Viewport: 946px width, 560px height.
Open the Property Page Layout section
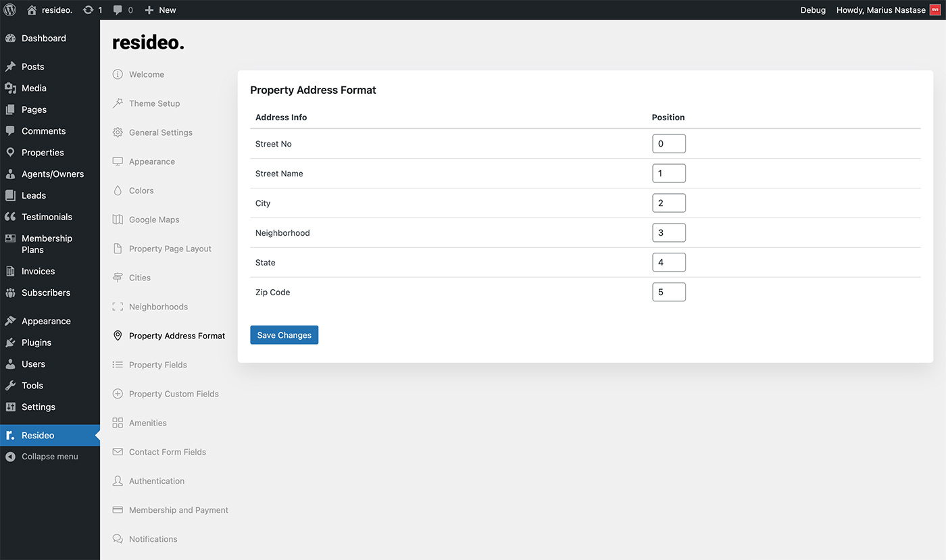point(170,249)
